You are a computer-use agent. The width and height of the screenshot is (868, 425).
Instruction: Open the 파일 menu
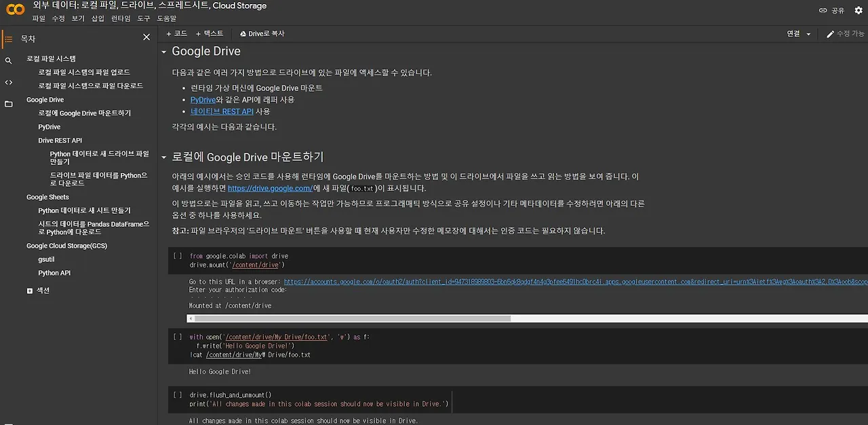(x=39, y=18)
